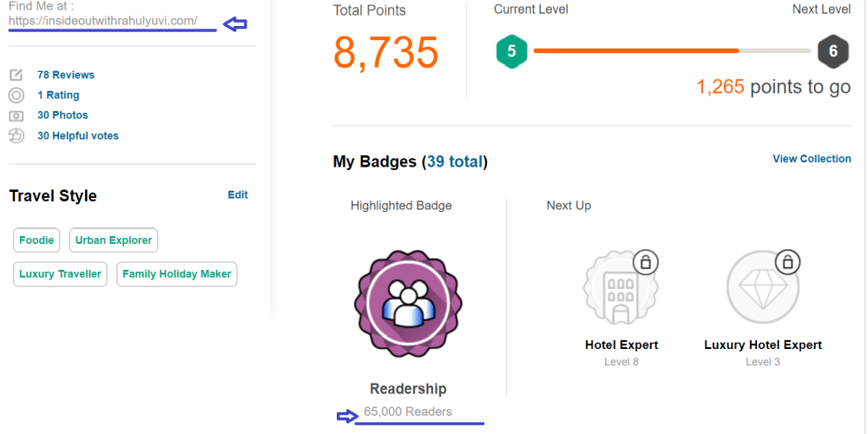Click the green level 5 hexagon badge
Viewport: 868px width, 434px height.
[x=511, y=51]
